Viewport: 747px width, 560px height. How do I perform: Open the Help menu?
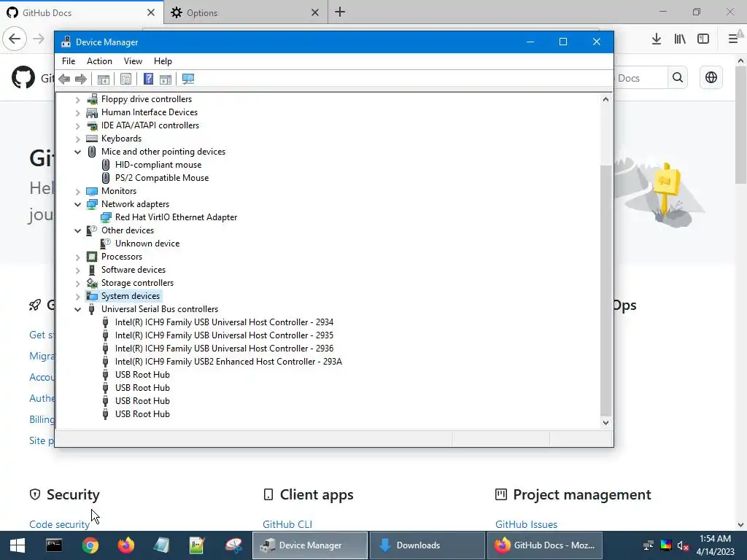coord(163,61)
